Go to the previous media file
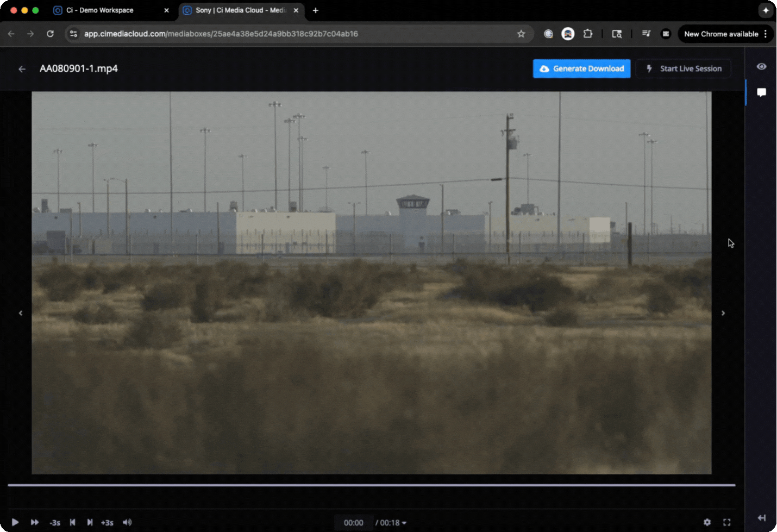 point(21,313)
